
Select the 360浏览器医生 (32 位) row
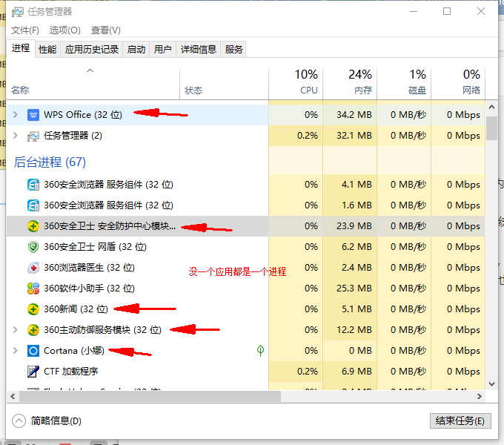point(245,268)
